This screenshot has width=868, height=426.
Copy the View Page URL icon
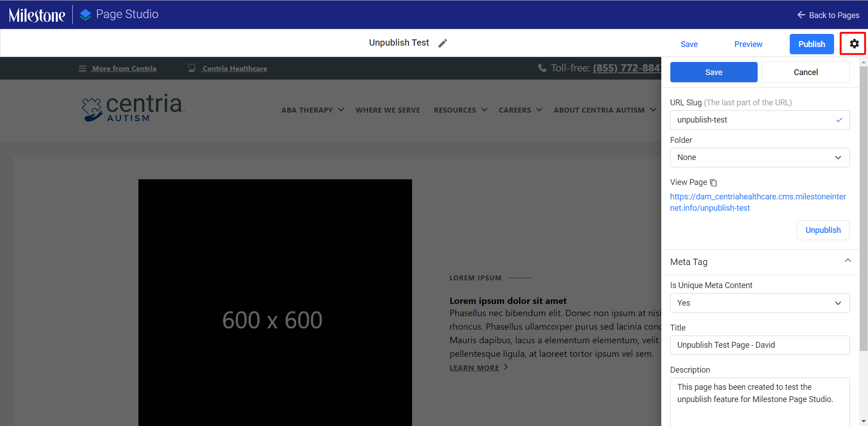(x=713, y=182)
